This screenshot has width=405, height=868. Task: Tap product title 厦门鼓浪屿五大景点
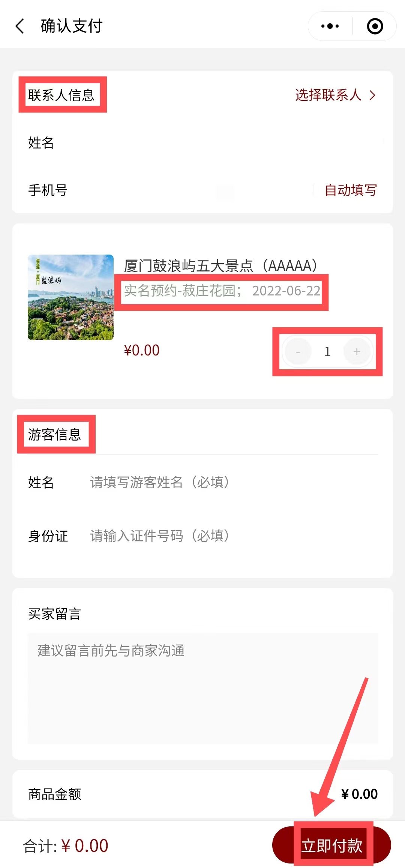pos(220,266)
